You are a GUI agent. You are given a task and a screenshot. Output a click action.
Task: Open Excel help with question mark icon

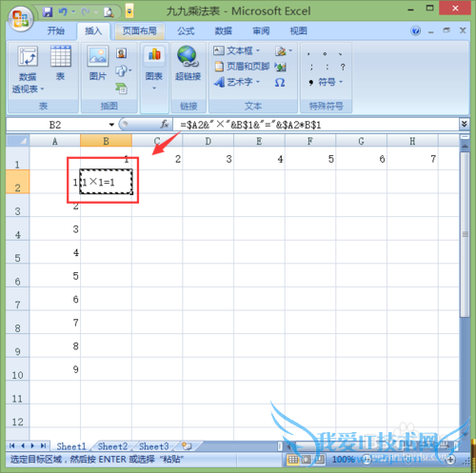point(415,30)
